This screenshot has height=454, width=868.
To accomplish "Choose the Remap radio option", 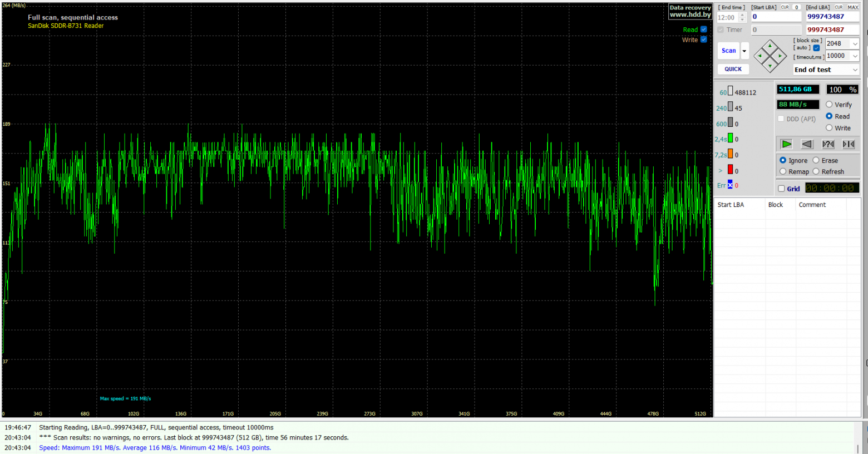I will pos(783,171).
